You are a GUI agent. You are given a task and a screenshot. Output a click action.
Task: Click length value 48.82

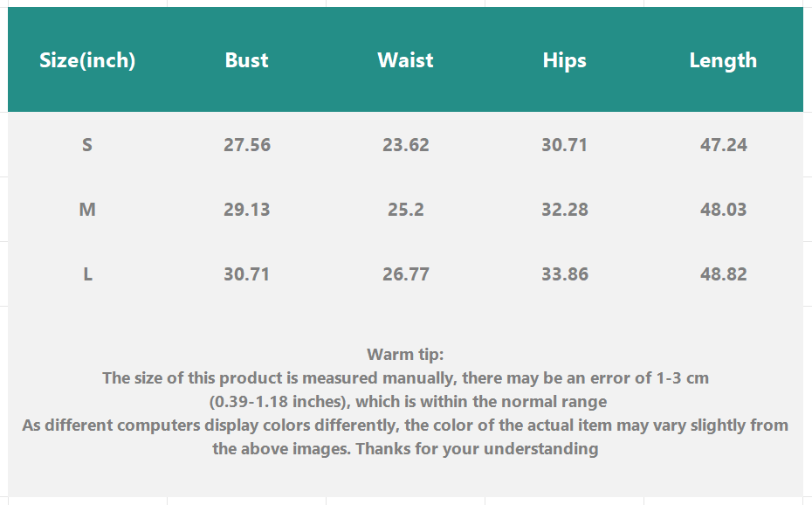pyautogui.click(x=724, y=274)
